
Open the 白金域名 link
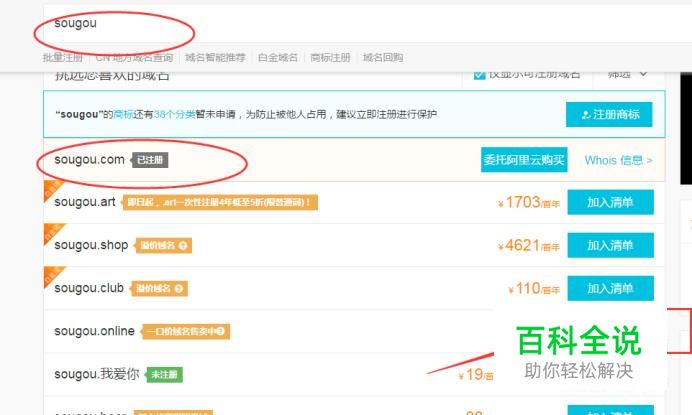(278, 57)
